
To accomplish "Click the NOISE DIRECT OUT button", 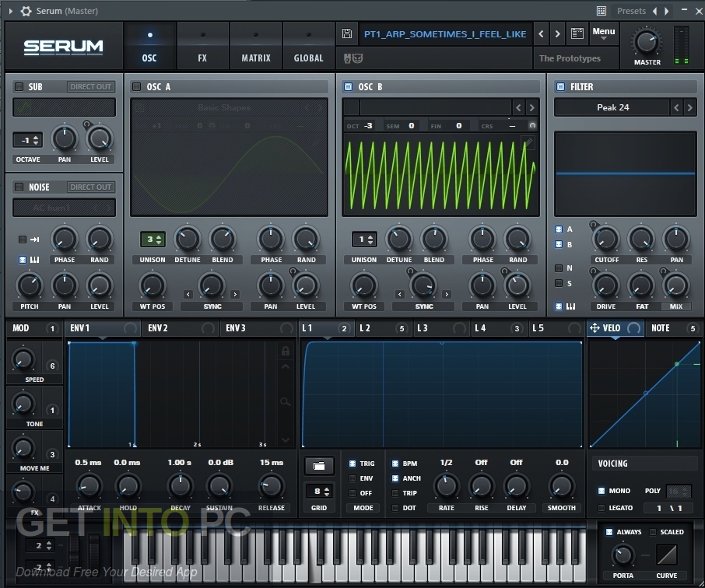I will [90, 187].
